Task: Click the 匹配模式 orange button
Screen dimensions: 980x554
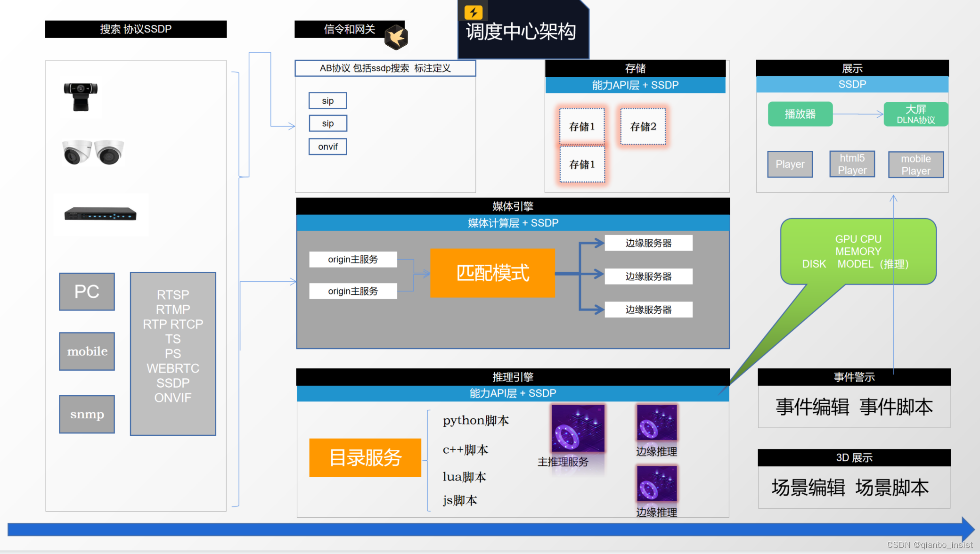Action: (492, 273)
